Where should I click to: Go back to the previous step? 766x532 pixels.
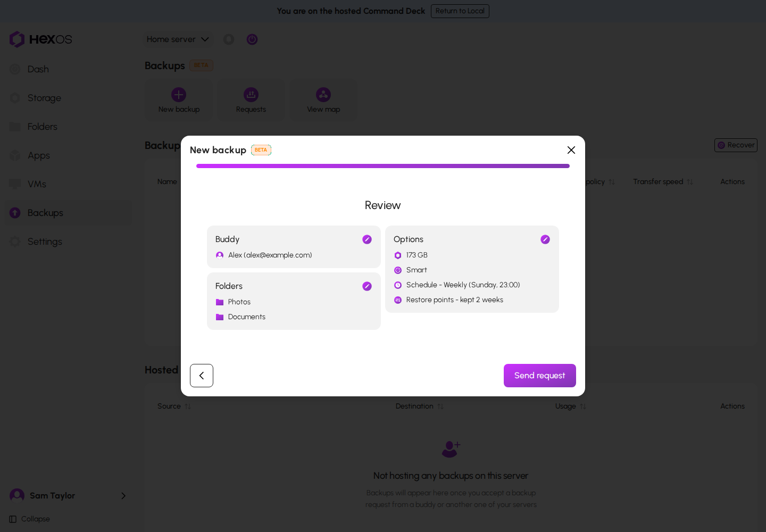(x=202, y=376)
